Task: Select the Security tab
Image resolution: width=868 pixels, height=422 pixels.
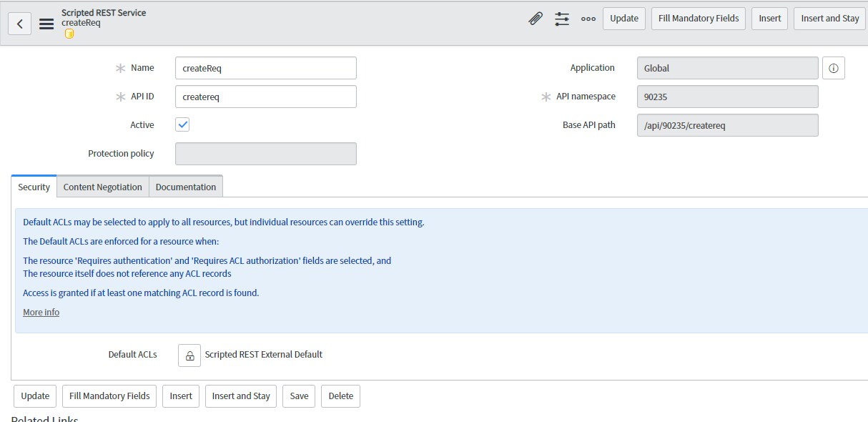Action: click(34, 187)
